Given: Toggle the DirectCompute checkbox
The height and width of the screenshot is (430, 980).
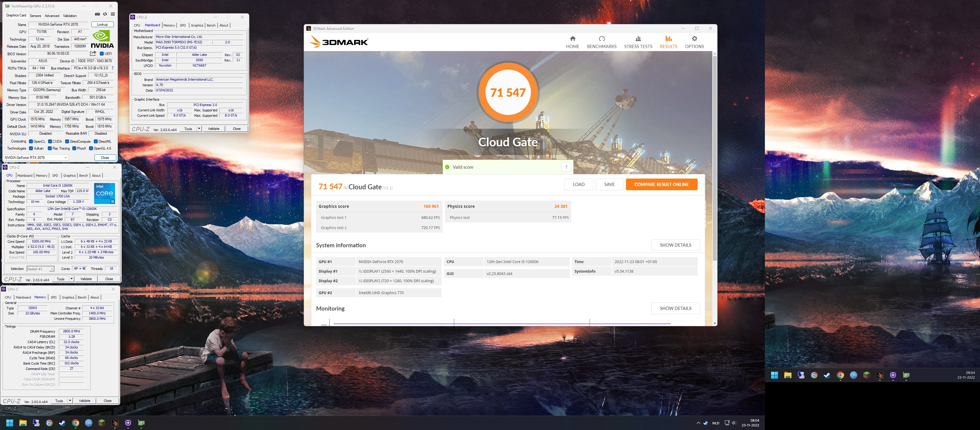Looking at the screenshot, I should click(x=67, y=142).
